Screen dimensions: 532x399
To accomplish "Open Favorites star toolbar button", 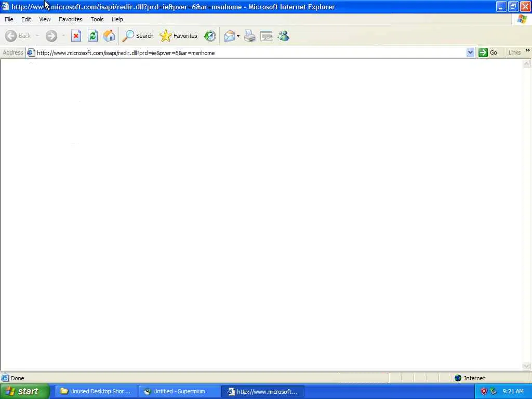I will pyautogui.click(x=179, y=36).
